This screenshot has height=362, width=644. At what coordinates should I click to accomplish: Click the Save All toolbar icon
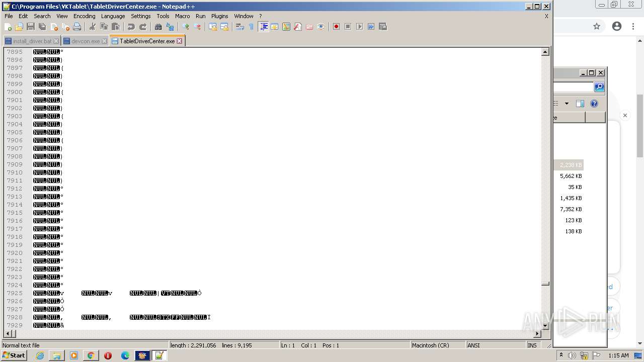click(42, 27)
